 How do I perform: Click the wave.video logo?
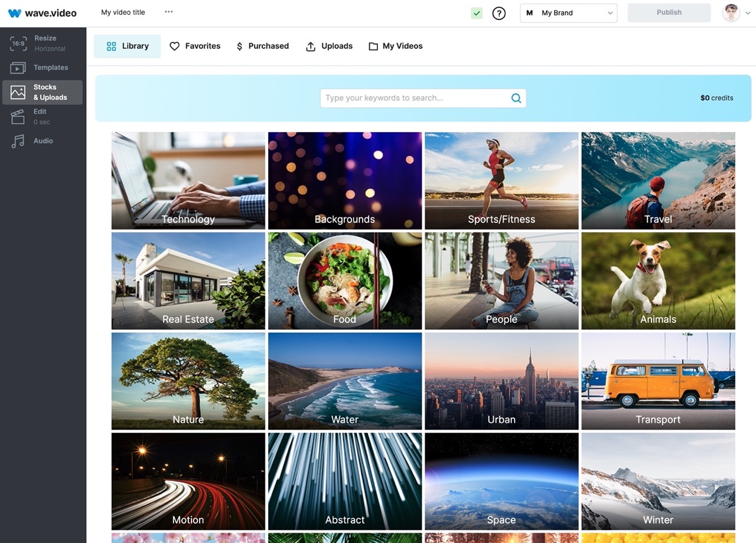(42, 13)
